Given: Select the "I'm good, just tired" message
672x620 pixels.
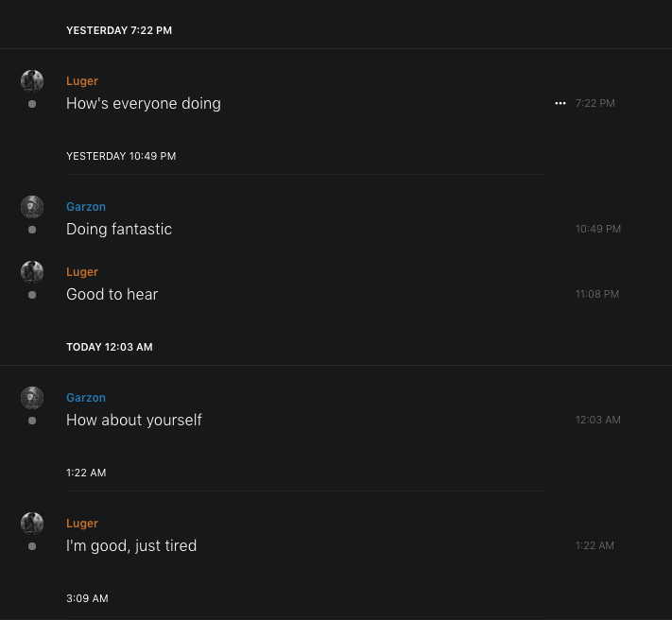Looking at the screenshot, I should click(131, 545).
